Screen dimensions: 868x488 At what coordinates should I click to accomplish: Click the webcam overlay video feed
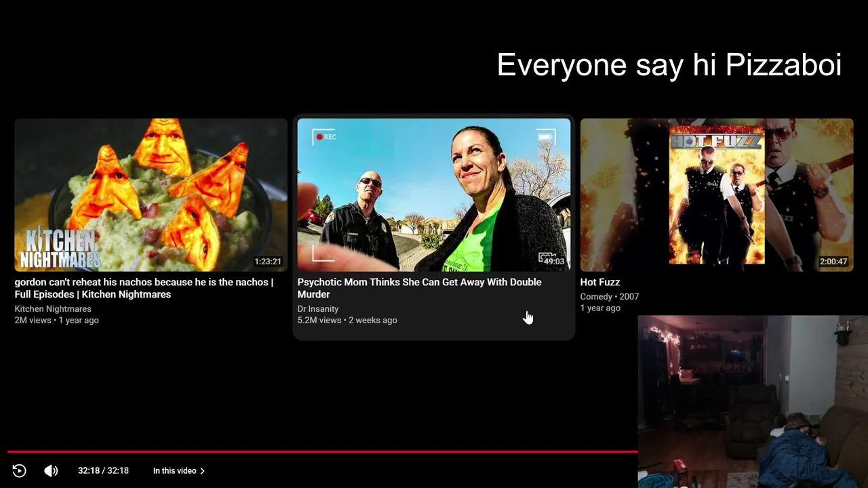pos(753,401)
